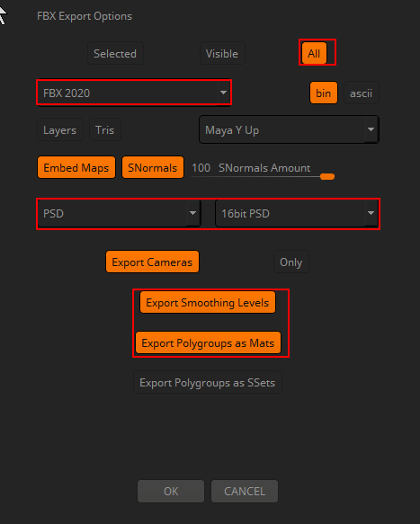This screenshot has width=420, height=524.
Task: Select the Selected export scope button
Action: (115, 53)
